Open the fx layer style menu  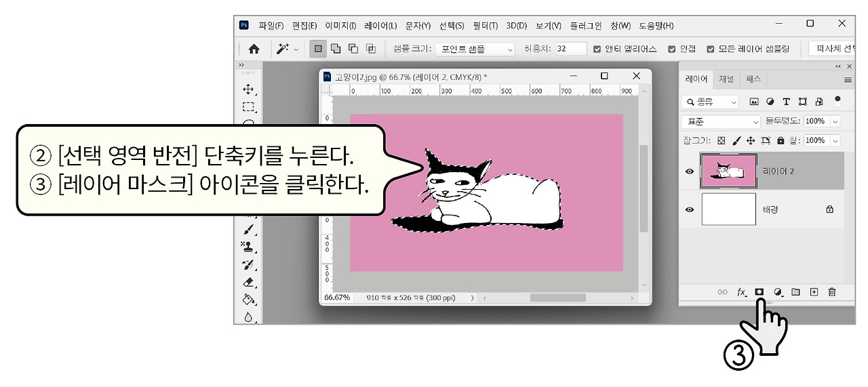click(742, 292)
